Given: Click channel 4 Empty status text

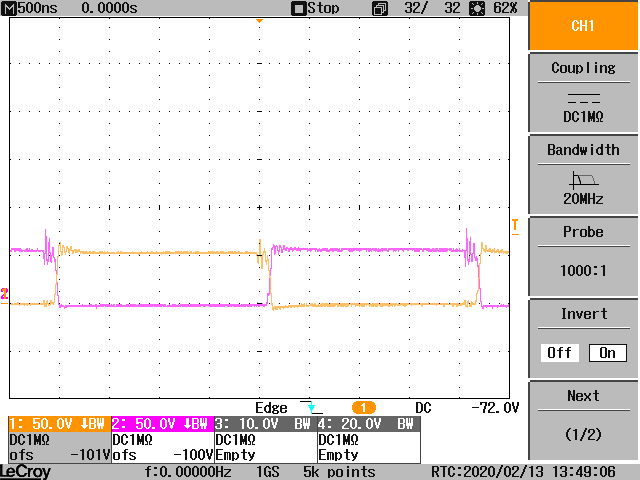Looking at the screenshot, I should (x=338, y=455).
